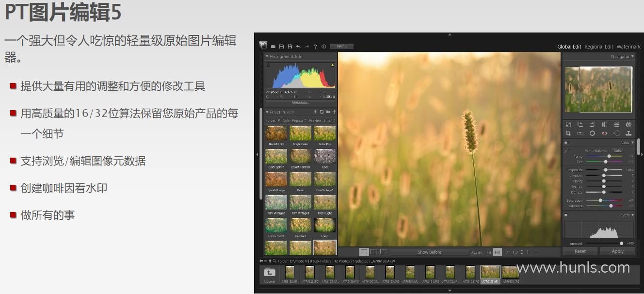Screen dimensions: 644x294
Task: Click the Temp slider handle
Action: (609, 156)
